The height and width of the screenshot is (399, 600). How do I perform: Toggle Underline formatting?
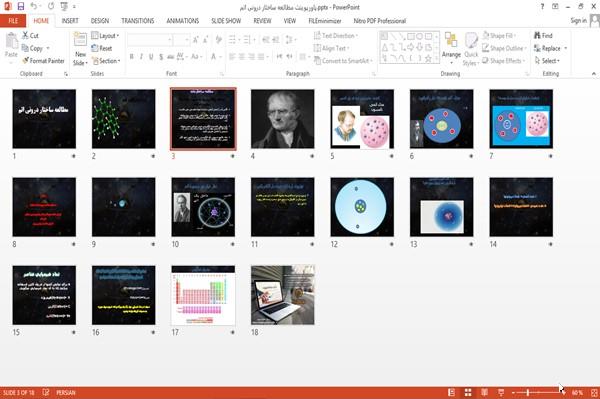click(151, 57)
